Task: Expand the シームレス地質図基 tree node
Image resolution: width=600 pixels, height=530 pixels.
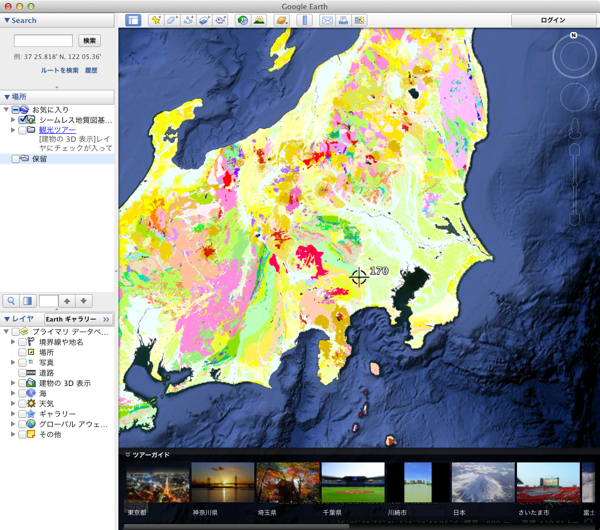Action: tap(13, 120)
